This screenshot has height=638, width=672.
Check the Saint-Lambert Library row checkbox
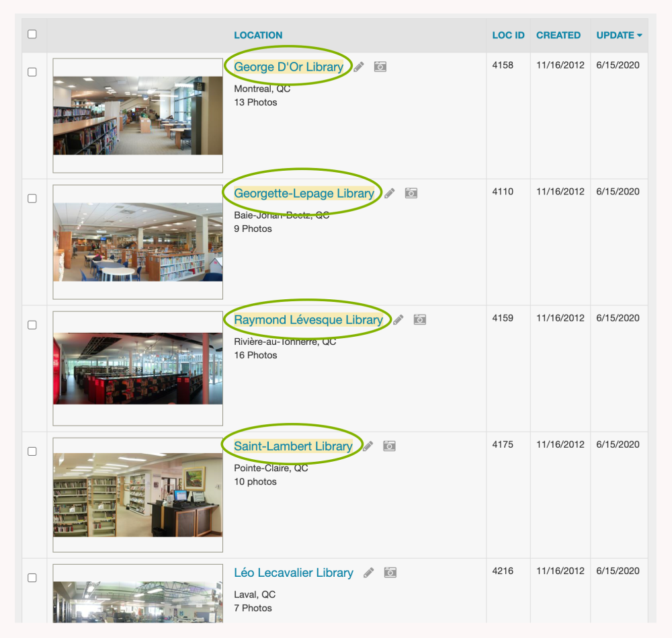click(32, 452)
